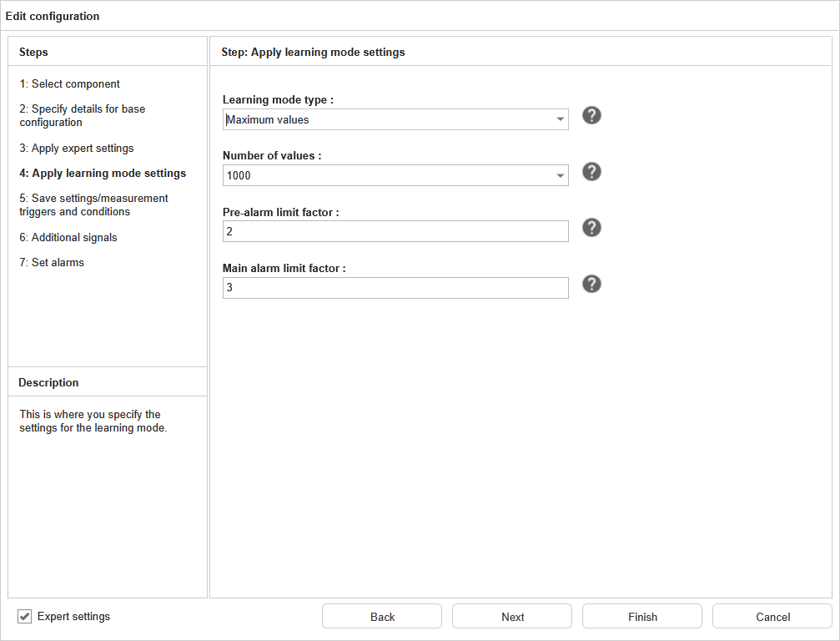Open help for Main alarm limit factor
The image size is (840, 641).
(591, 284)
